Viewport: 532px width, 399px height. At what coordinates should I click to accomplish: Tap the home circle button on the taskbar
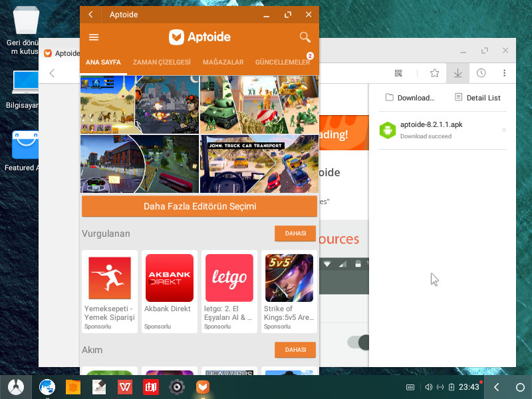(520, 387)
